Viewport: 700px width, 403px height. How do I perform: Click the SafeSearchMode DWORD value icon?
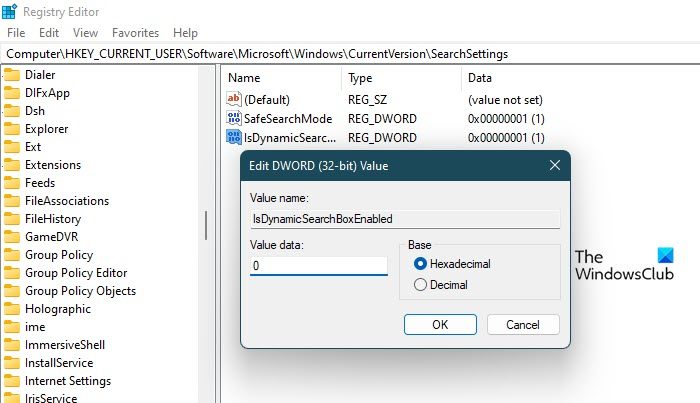point(233,118)
